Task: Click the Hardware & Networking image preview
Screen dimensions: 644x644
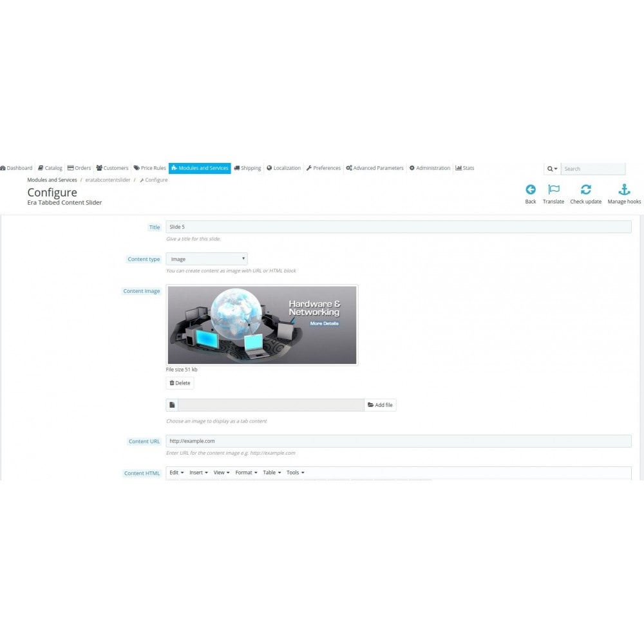Action: (262, 325)
